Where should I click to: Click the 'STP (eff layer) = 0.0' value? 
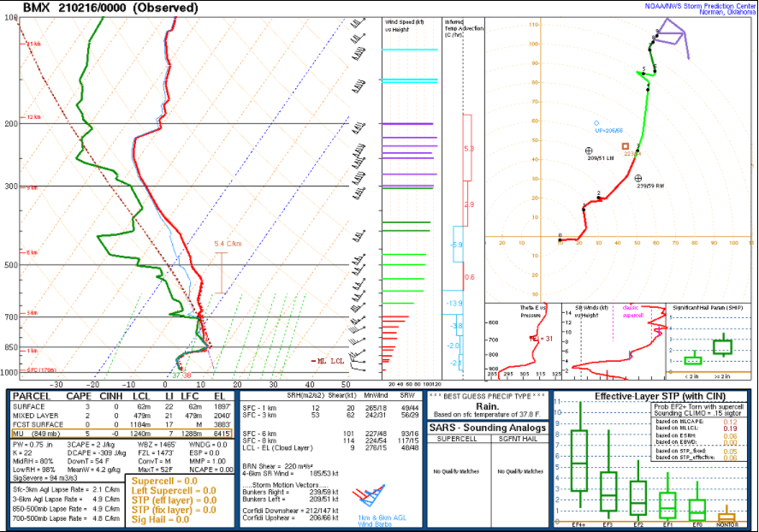[x=174, y=500]
